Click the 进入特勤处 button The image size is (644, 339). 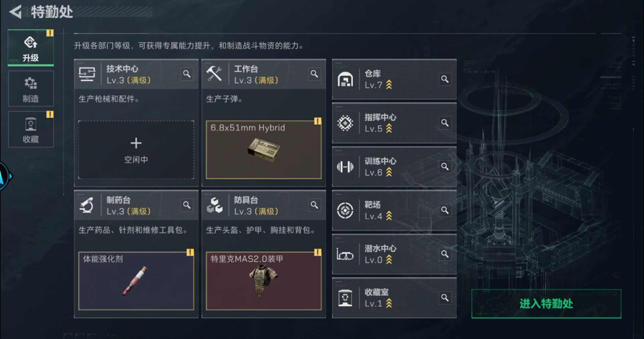pyautogui.click(x=546, y=303)
